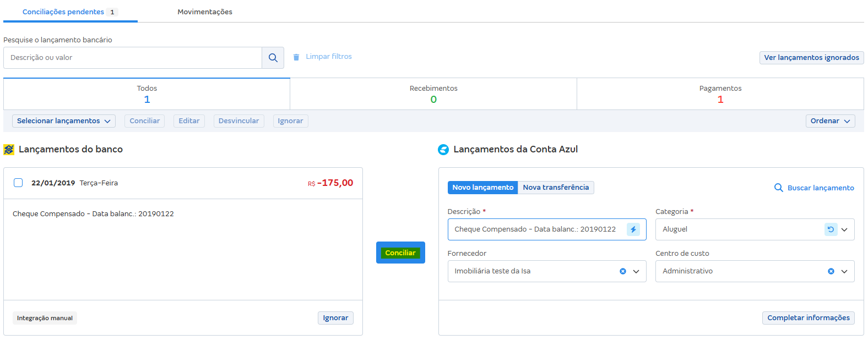This screenshot has width=868, height=340.
Task: Check the 22/01/2019 bank entry checkbox
Action: (x=18, y=183)
